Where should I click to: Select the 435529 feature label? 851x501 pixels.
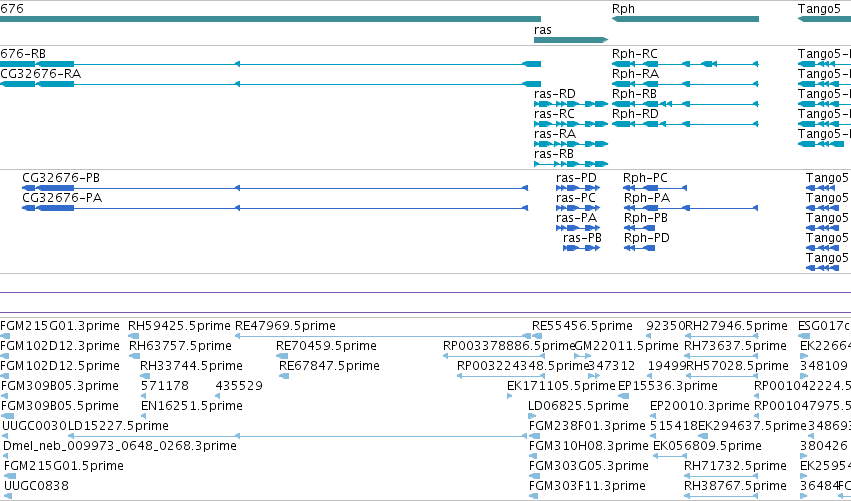click(x=239, y=386)
